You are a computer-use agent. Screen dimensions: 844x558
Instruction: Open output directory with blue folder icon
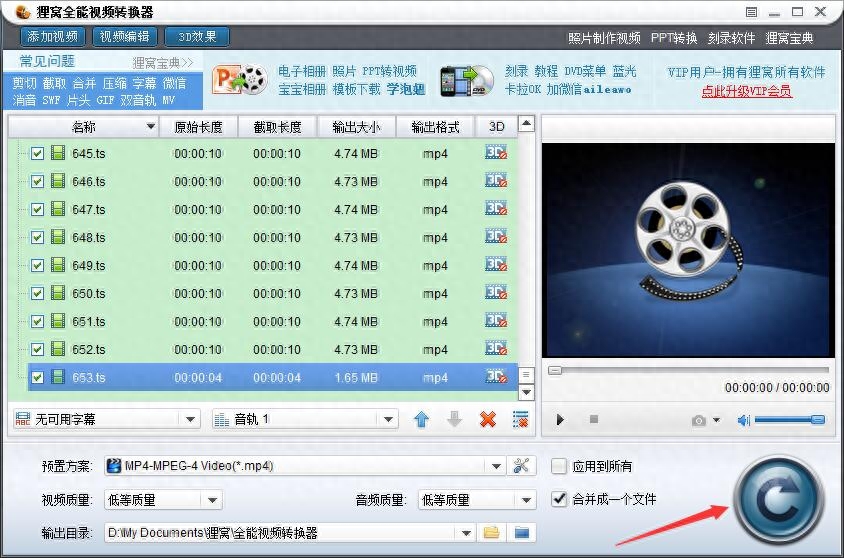522,533
